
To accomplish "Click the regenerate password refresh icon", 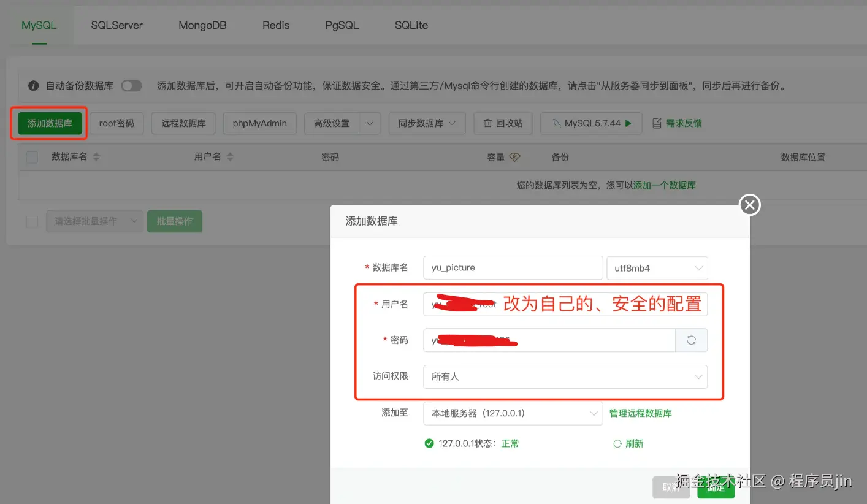I will [692, 340].
